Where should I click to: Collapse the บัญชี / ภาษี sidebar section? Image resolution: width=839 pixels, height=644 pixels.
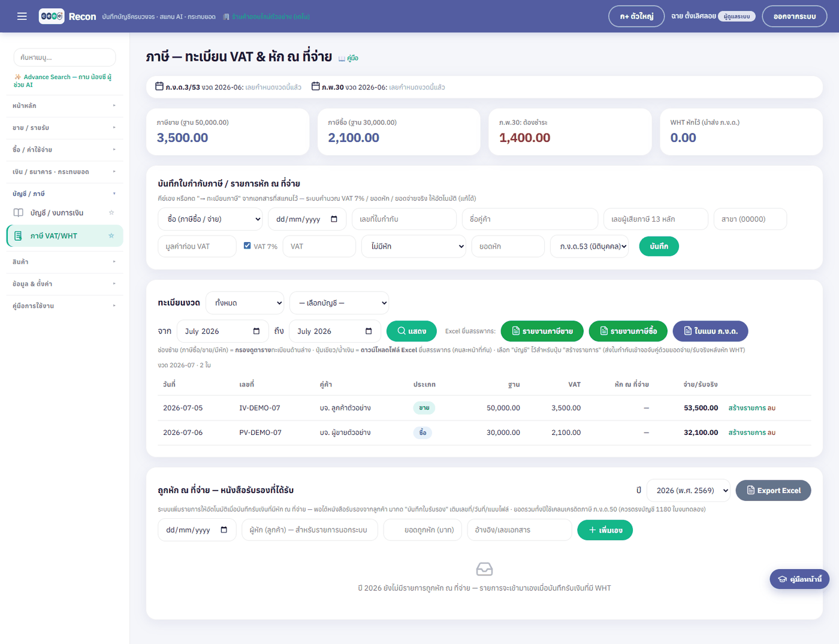pos(64,194)
